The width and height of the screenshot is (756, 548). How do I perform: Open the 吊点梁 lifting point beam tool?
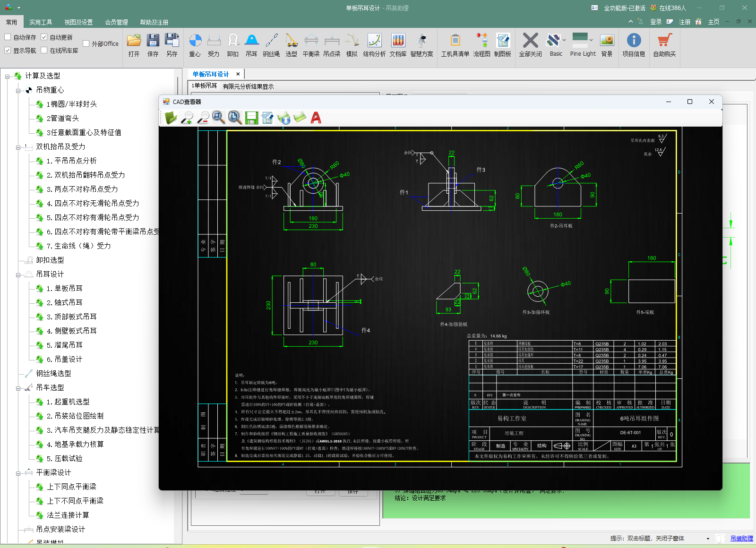pyautogui.click(x=332, y=45)
